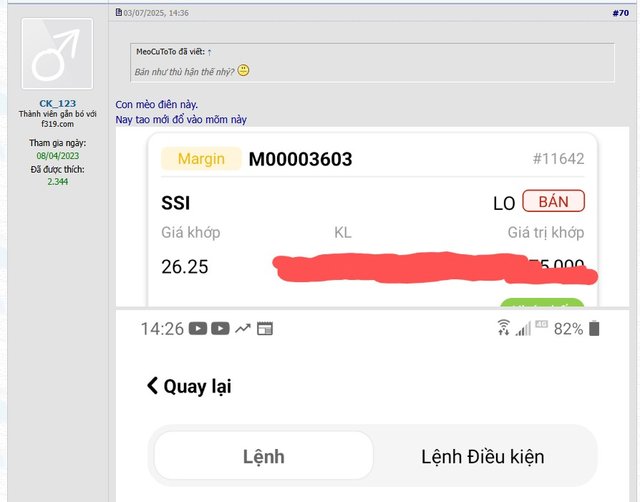640x502 pixels.
Task: Click the matched price 26.25
Action: coord(185,267)
